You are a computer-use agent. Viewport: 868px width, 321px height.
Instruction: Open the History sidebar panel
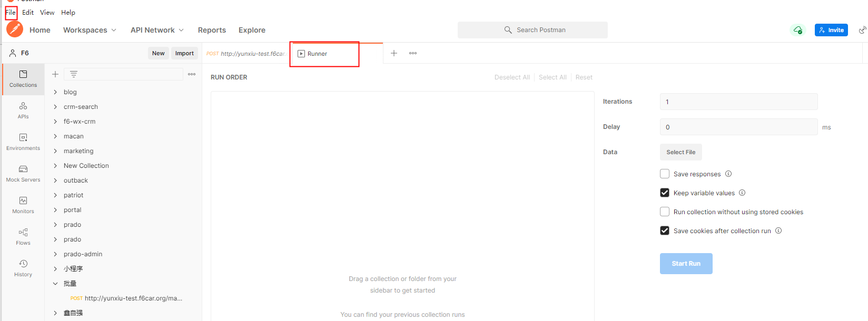23,268
